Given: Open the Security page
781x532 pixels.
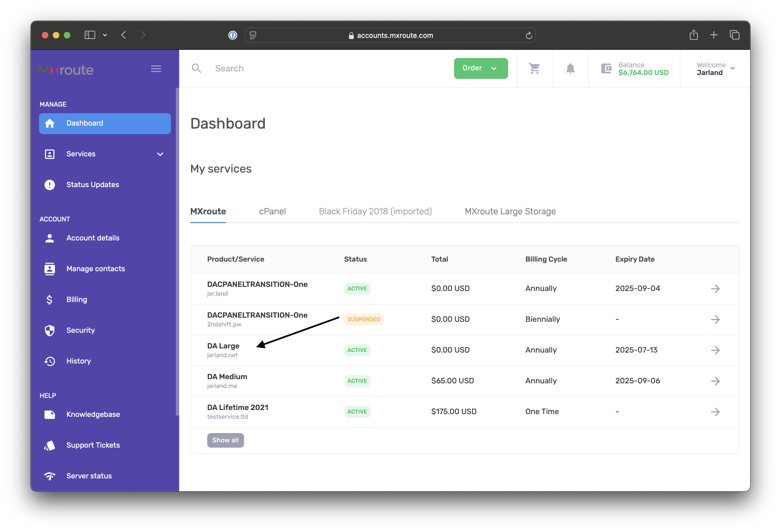Looking at the screenshot, I should [81, 330].
